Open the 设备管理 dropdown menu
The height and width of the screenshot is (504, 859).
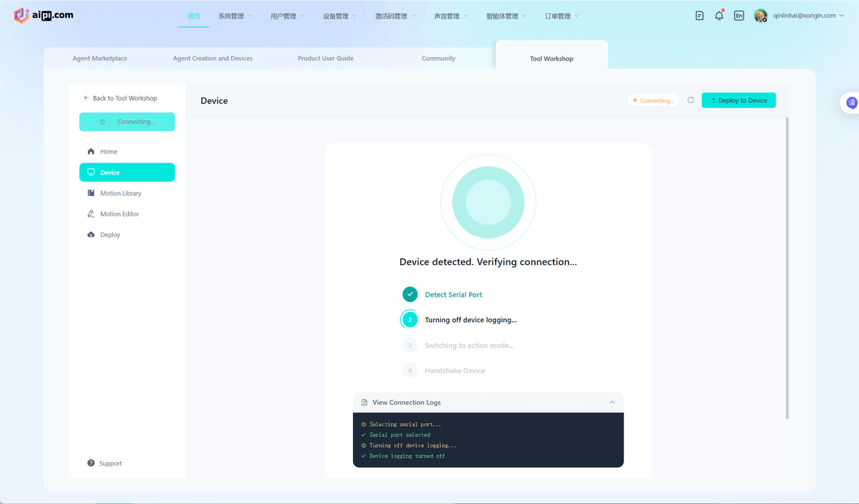[x=340, y=16]
